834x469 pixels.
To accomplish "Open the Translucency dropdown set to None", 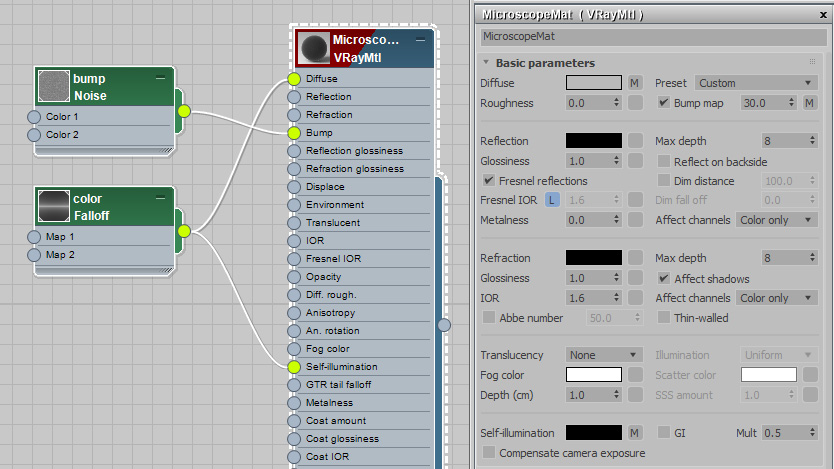I will pyautogui.click(x=605, y=355).
